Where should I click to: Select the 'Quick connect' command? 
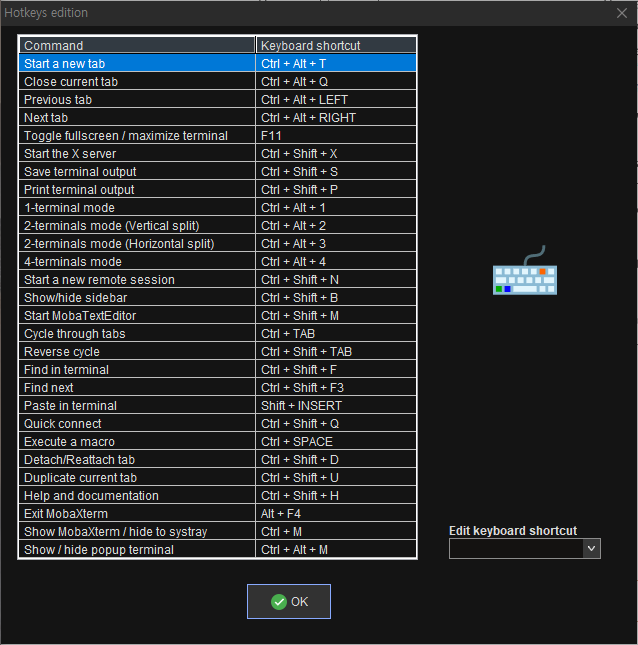click(137, 424)
